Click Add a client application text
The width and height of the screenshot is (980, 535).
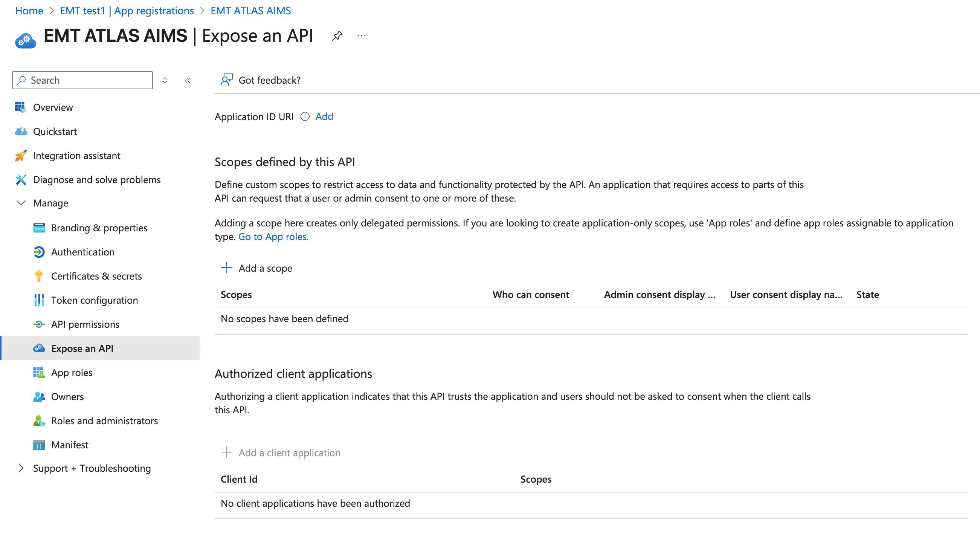pyautogui.click(x=290, y=453)
